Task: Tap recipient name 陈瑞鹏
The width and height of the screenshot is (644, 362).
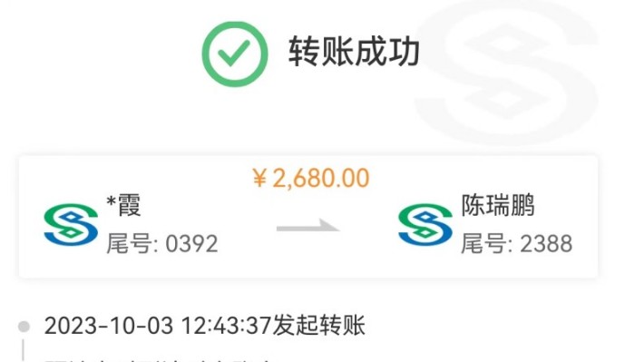Action: (x=498, y=205)
